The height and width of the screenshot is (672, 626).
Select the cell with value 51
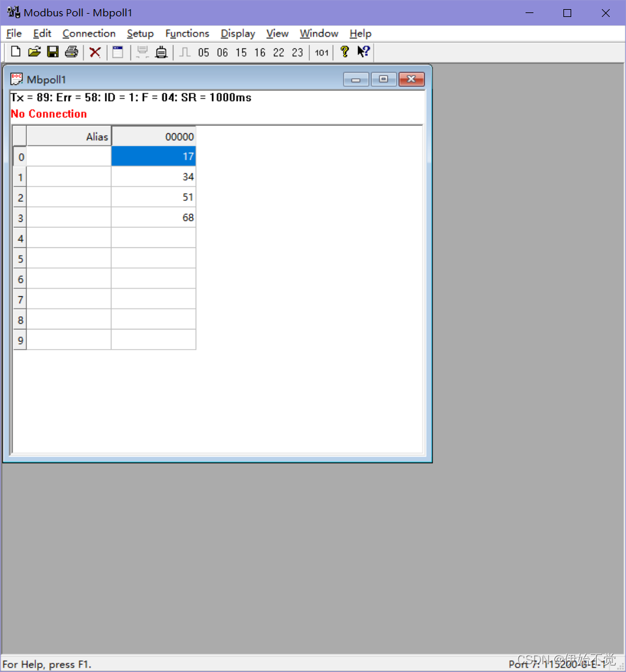(153, 197)
